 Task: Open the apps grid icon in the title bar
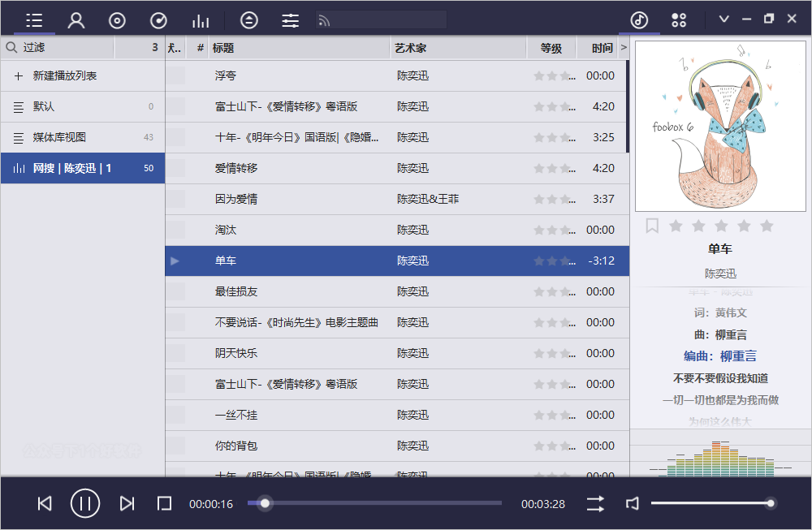(680, 18)
